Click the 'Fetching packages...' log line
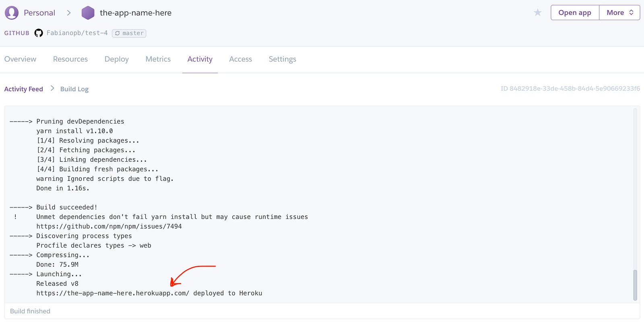The image size is (644, 324). (x=86, y=150)
